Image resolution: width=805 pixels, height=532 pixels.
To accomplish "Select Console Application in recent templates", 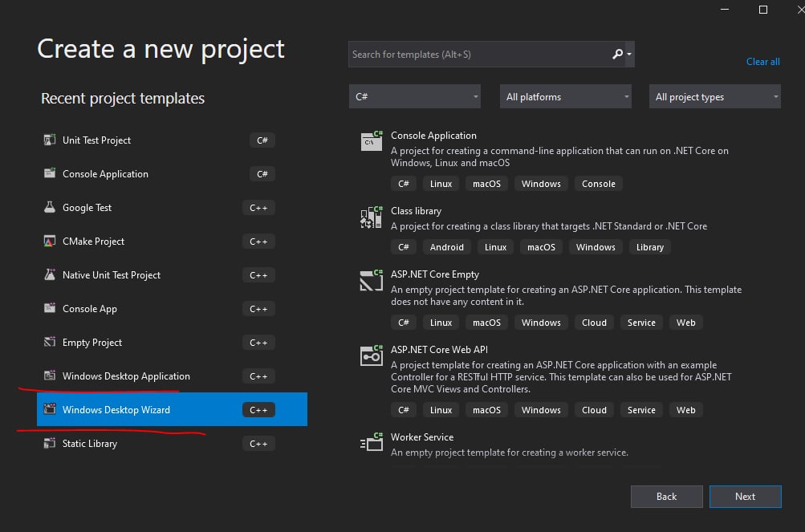I will pyautogui.click(x=172, y=173).
